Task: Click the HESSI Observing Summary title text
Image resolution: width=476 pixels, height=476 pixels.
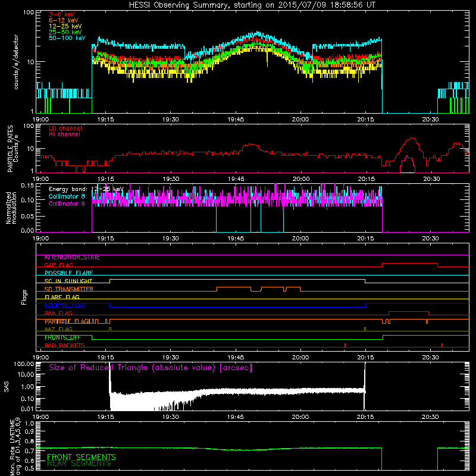Action: (x=252, y=5)
